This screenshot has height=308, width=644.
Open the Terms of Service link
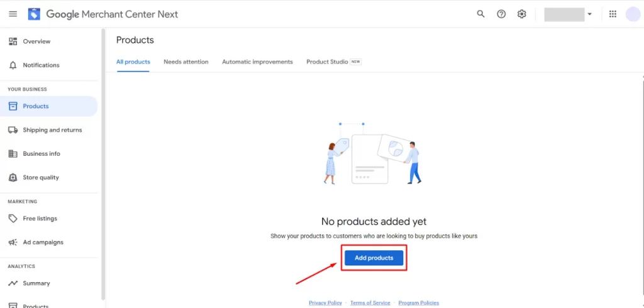[x=370, y=303]
